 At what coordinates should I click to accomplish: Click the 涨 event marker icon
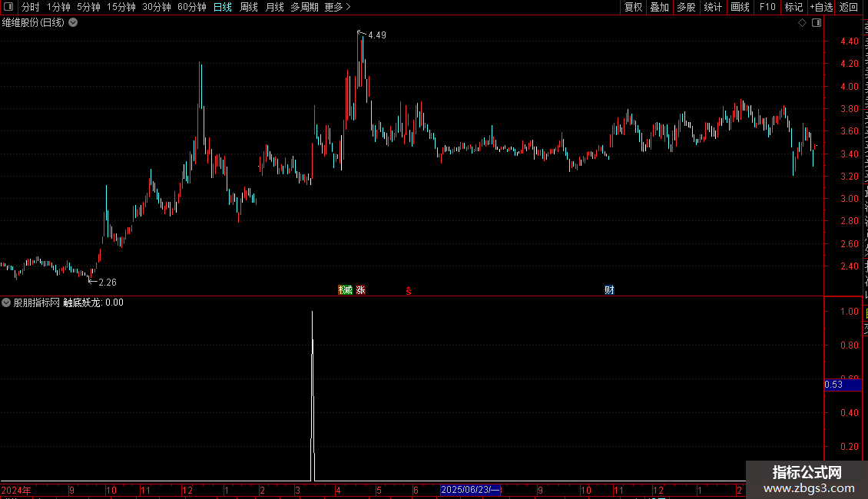point(360,290)
